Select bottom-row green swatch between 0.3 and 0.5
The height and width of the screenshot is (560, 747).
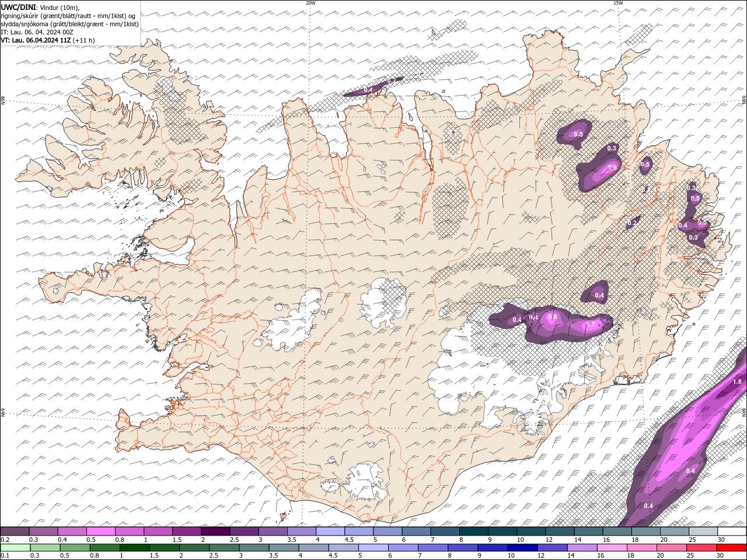pos(45,548)
